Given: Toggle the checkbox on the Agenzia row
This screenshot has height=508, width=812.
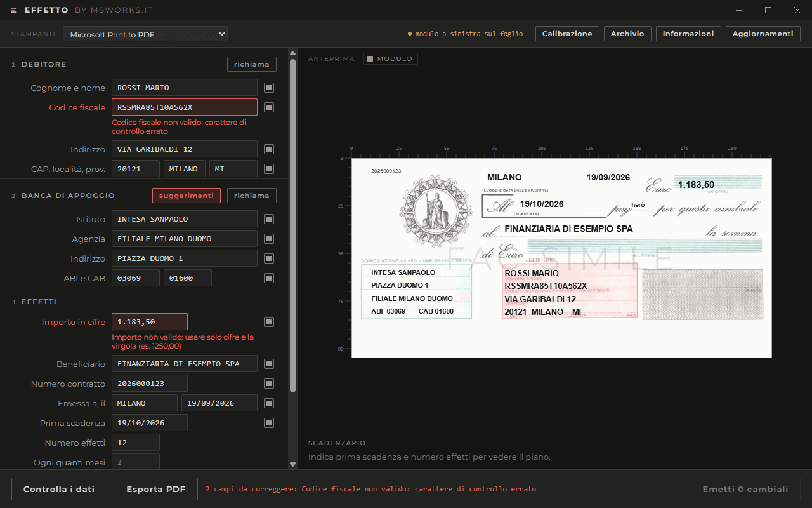Looking at the screenshot, I should tap(269, 239).
